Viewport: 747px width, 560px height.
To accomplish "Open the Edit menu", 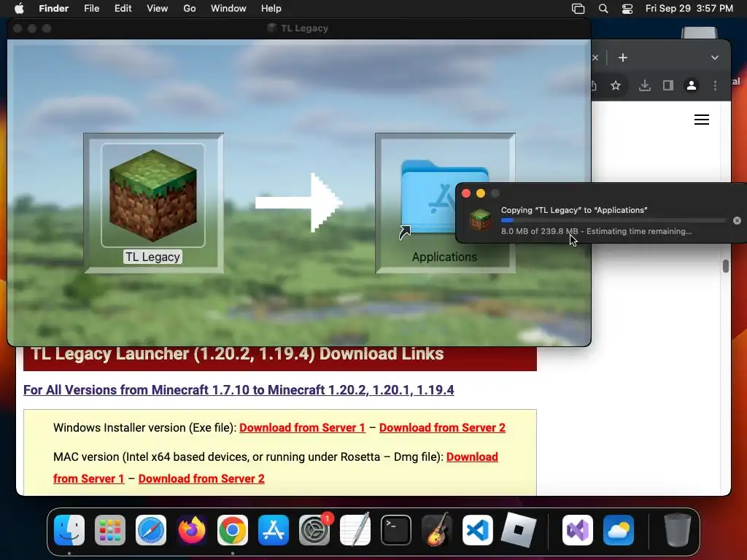I will coord(123,9).
